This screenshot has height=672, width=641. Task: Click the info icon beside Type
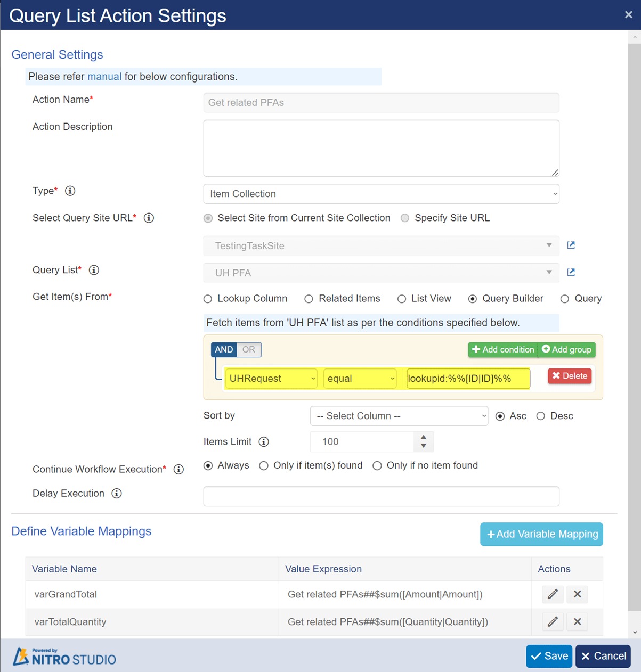(x=70, y=191)
